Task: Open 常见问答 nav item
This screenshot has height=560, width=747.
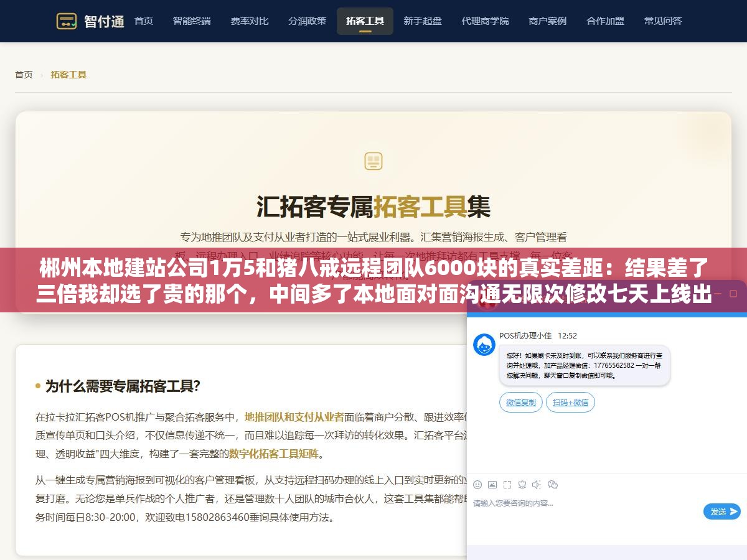Action: pos(663,21)
